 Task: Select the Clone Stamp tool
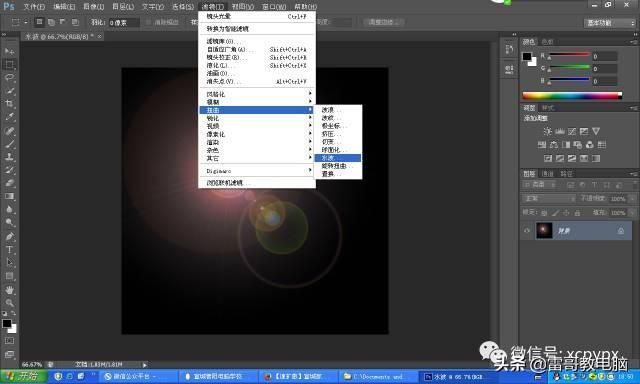(x=9, y=157)
